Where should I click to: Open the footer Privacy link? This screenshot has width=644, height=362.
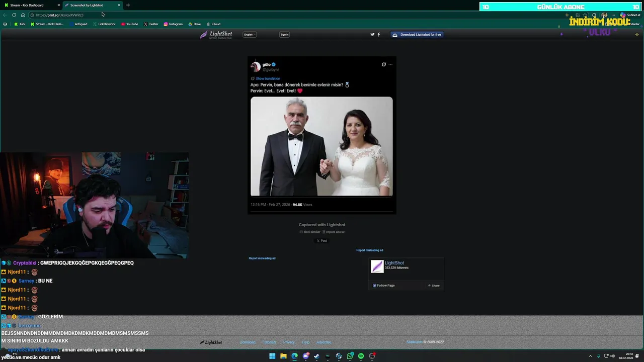click(x=289, y=342)
